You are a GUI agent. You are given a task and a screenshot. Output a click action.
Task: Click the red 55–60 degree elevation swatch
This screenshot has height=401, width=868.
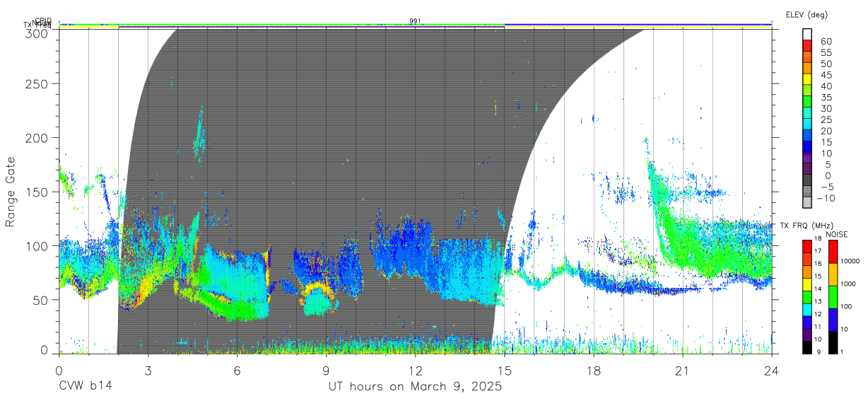pyautogui.click(x=808, y=47)
